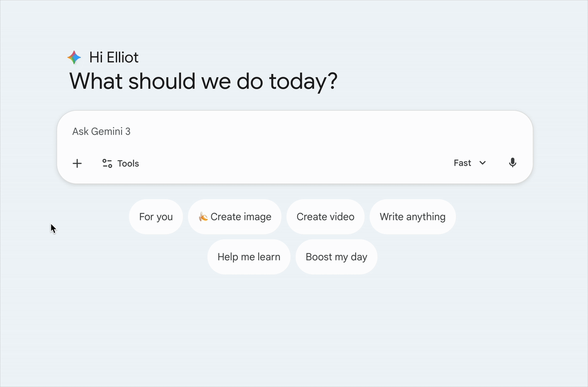
Task: Choose the Create image text label
Action: 241,217
